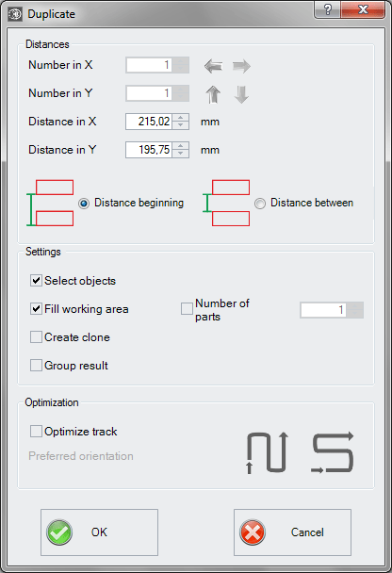Disable Fill working area checkbox

coord(36,309)
